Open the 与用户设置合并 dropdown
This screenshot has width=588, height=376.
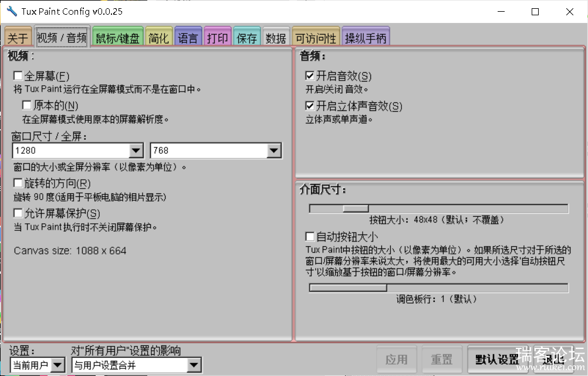coord(137,365)
